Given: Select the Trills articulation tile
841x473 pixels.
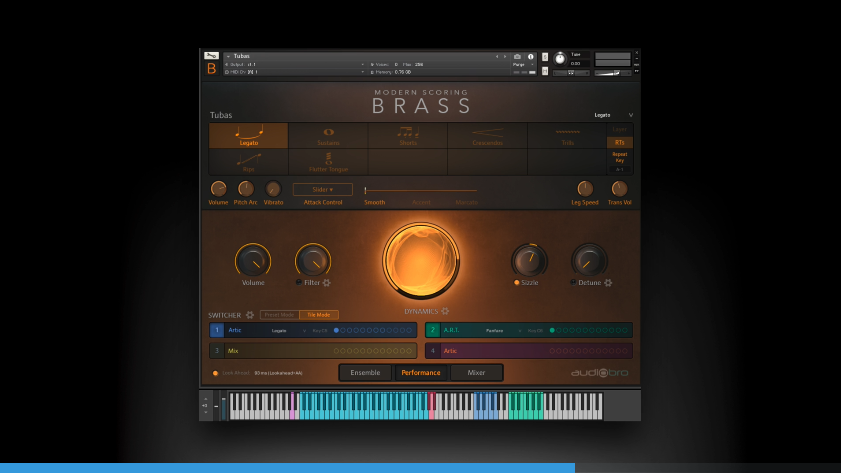Looking at the screenshot, I should point(567,136).
